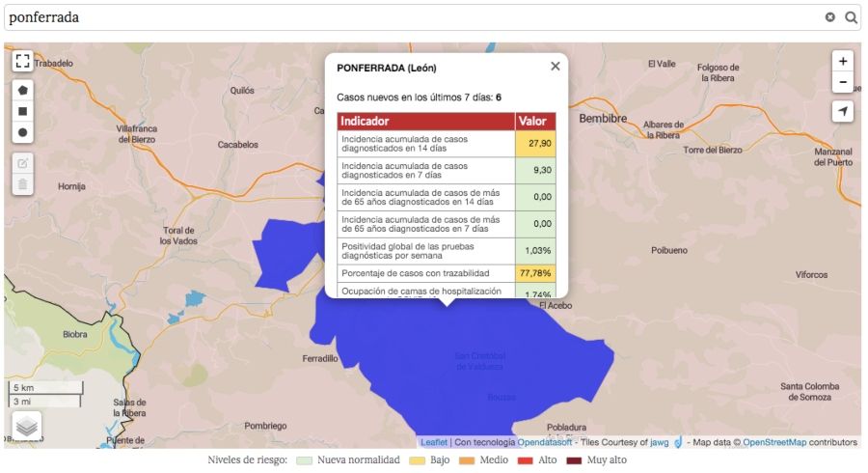Click the search magnifier icon
The width and height of the screenshot is (868, 473).
pyautogui.click(x=851, y=17)
